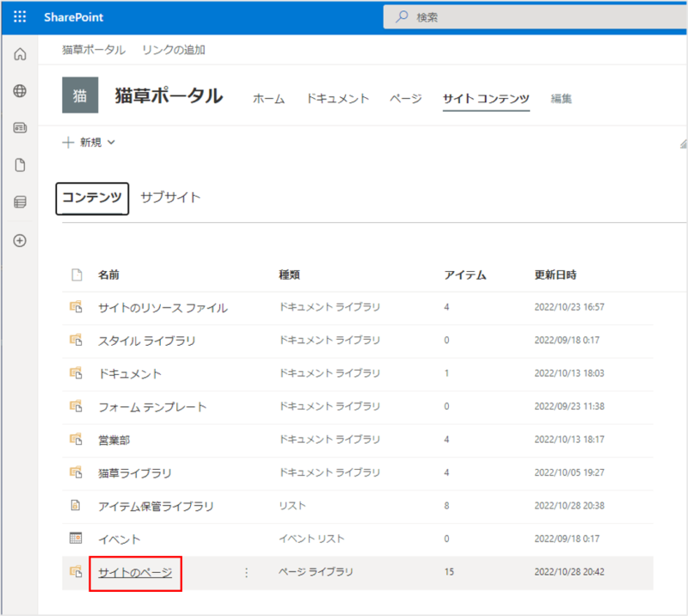688x616 pixels.
Task: Select the コンテンツ tab
Action: [92, 198]
